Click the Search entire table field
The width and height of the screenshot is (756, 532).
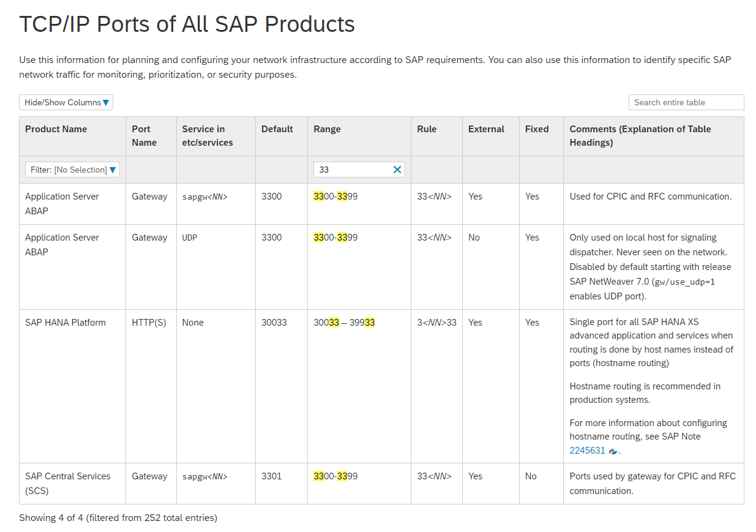click(x=686, y=102)
